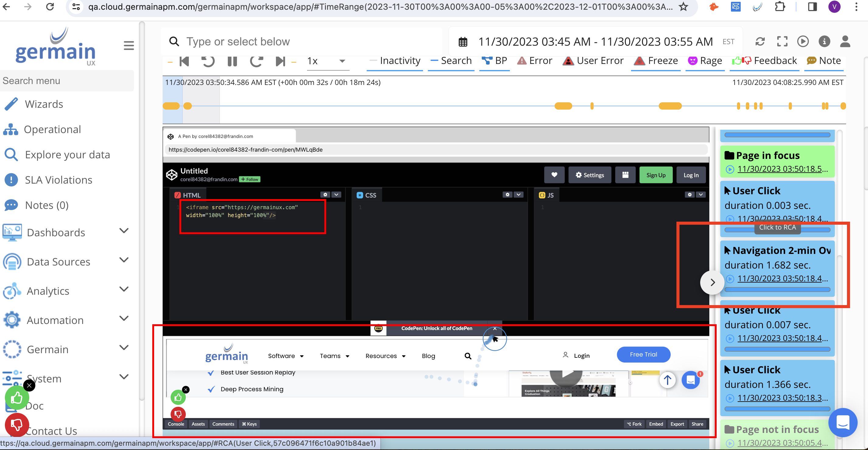Open the calendar date picker icon
868x450 pixels.
pos(463,42)
